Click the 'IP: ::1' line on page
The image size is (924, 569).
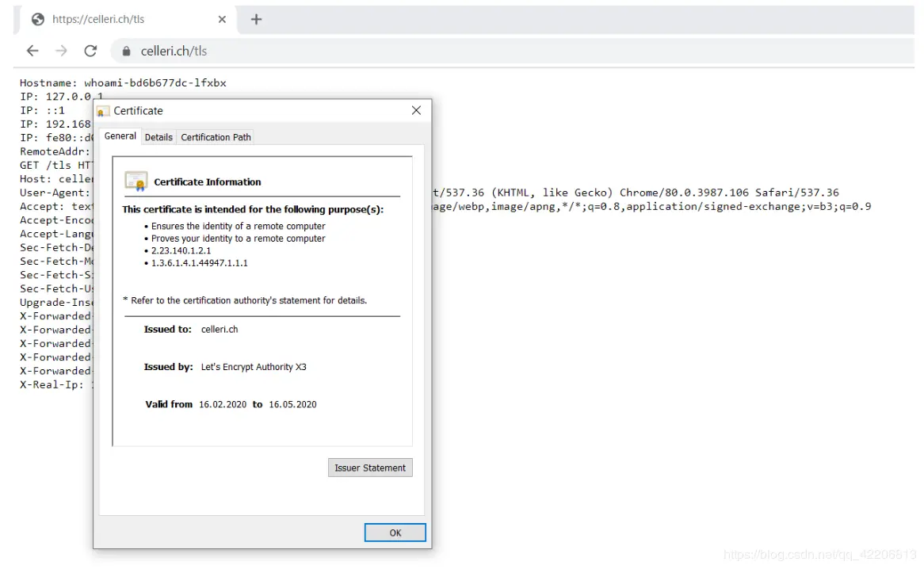tap(43, 111)
